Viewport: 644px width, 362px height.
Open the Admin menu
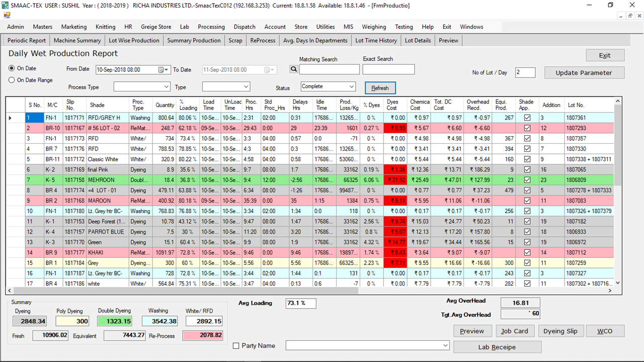pos(15,27)
